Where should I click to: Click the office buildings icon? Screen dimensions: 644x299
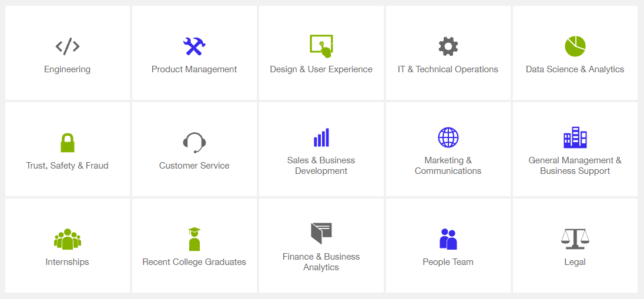(x=575, y=137)
